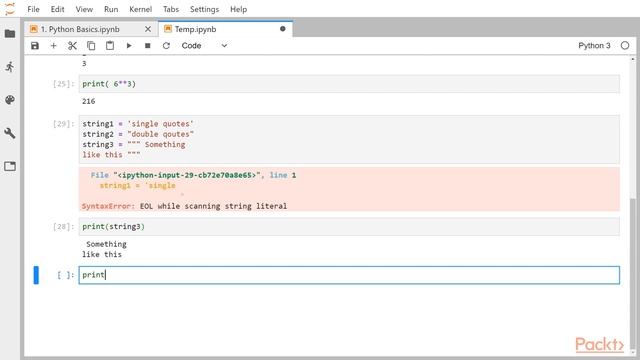The height and width of the screenshot is (360, 640).
Task: Click the Jupyter logo icon
Action: (9, 9)
